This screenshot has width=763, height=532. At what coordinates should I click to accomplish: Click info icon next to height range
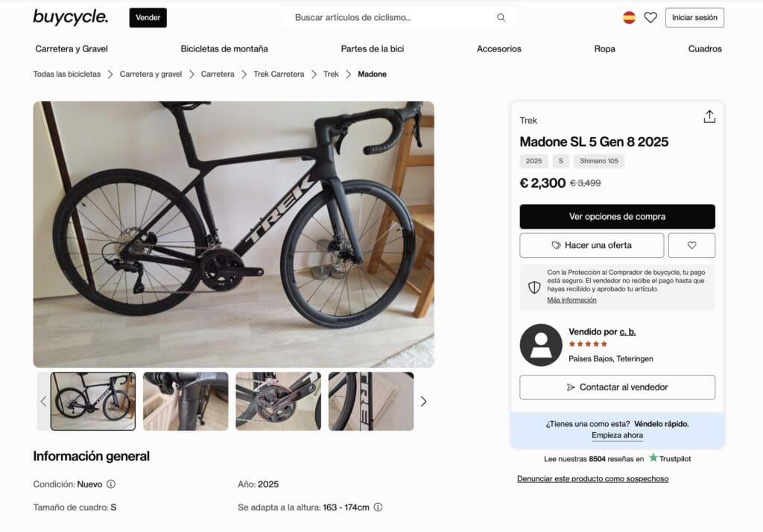[378, 507]
